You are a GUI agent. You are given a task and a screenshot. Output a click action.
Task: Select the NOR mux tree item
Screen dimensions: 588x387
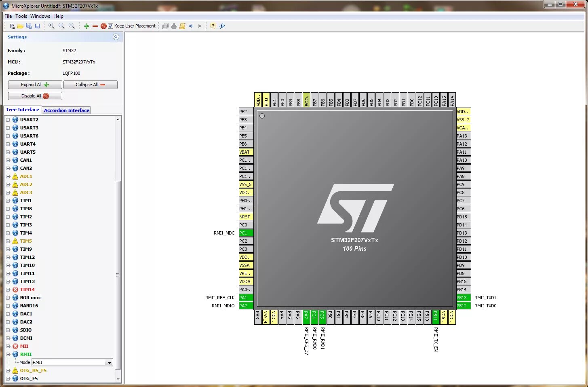click(30, 298)
